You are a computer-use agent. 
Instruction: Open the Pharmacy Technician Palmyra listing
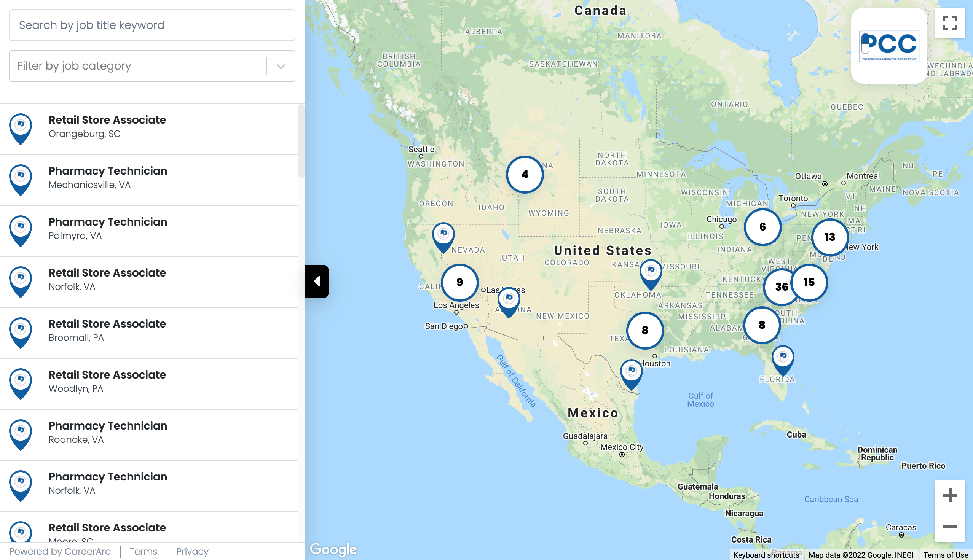pyautogui.click(x=149, y=231)
